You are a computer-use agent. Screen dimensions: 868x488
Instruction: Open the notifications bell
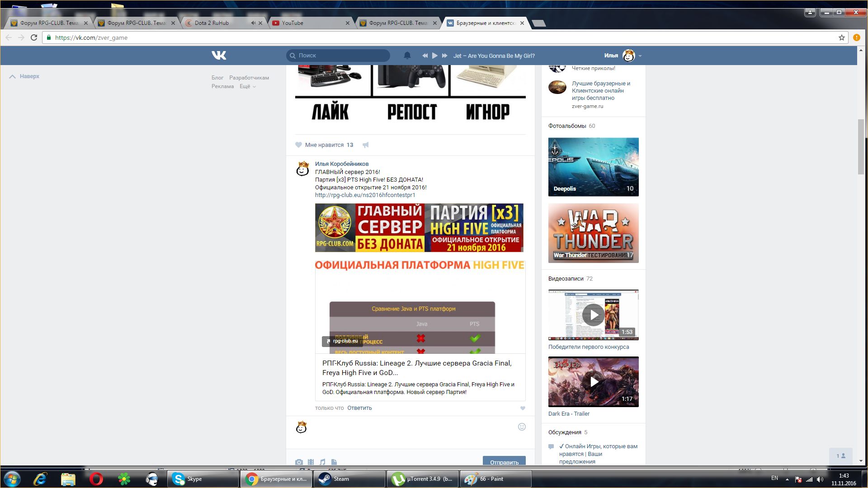[x=407, y=56]
